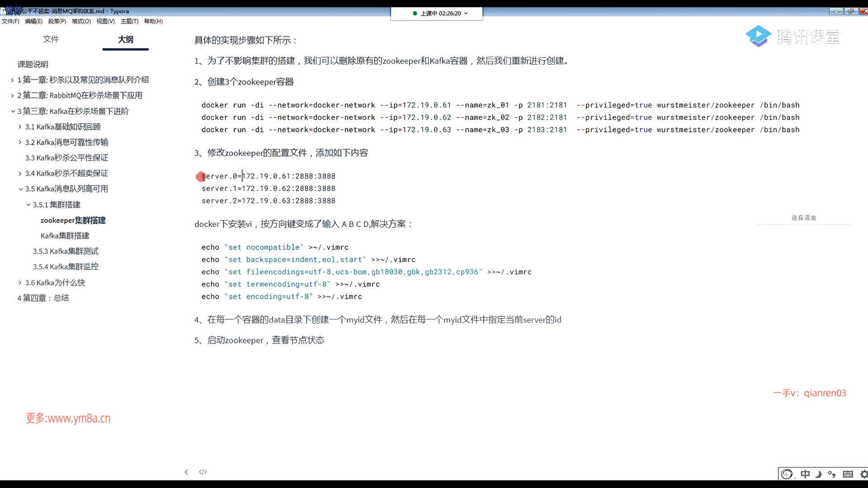Click the source code mode icon
This screenshot has width=868, height=488.
coord(203,472)
